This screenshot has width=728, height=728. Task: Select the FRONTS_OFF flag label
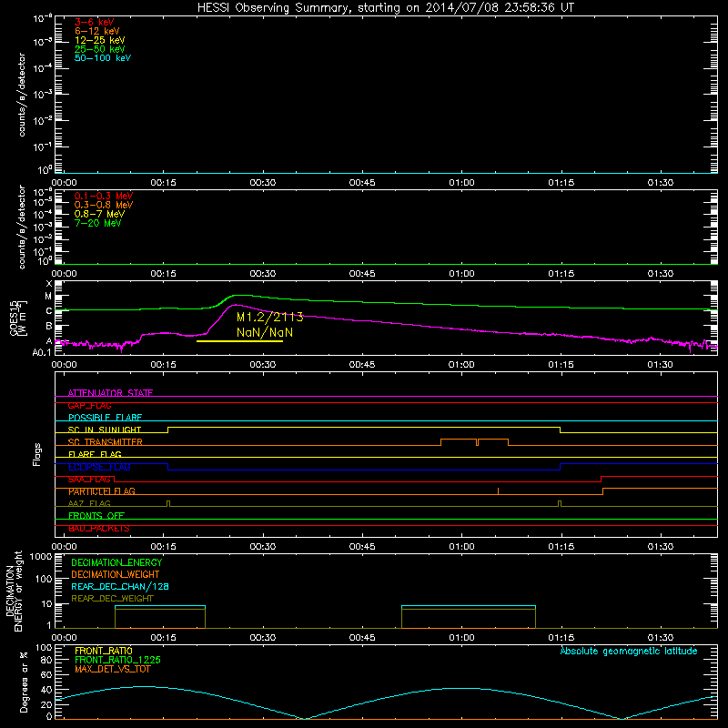click(96, 516)
